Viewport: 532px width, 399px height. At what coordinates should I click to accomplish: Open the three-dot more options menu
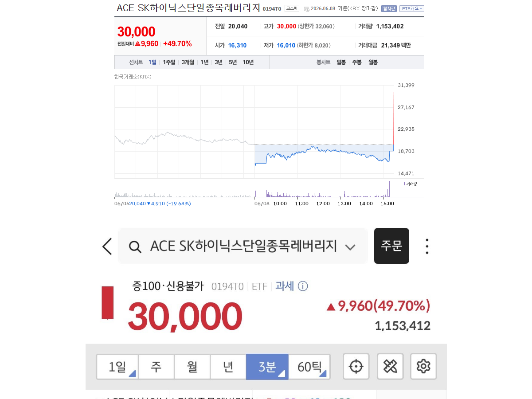[426, 246]
